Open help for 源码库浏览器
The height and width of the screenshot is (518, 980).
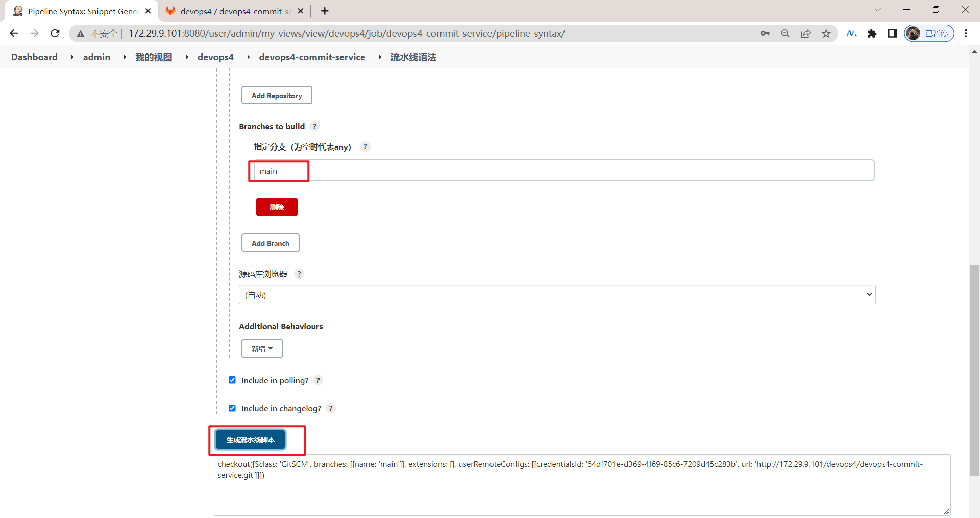point(299,274)
